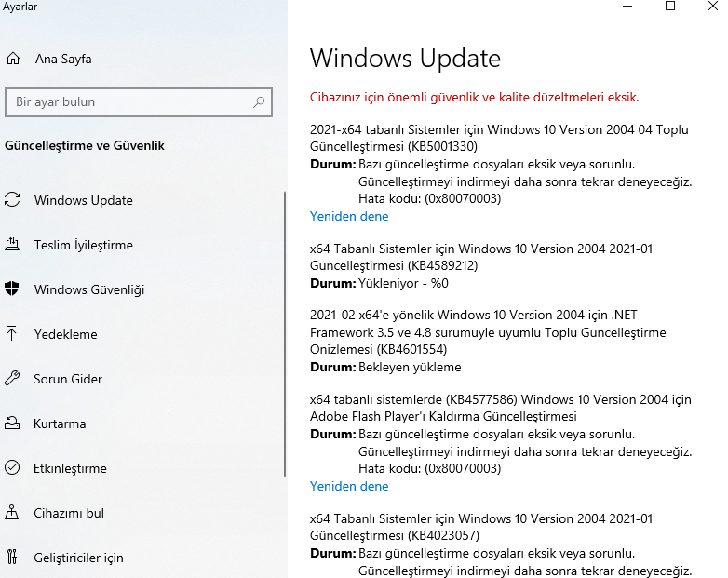Click the KB4601554 .NET Framework update title
Viewport: 728px width, 578px height.
coord(488,332)
